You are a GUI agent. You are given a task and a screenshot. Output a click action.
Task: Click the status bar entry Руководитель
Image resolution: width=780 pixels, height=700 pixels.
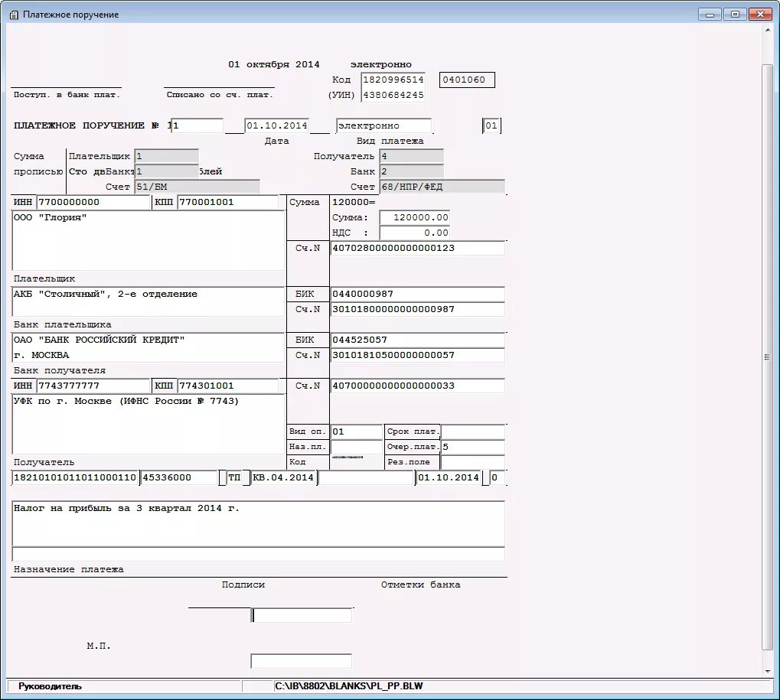click(x=51, y=686)
